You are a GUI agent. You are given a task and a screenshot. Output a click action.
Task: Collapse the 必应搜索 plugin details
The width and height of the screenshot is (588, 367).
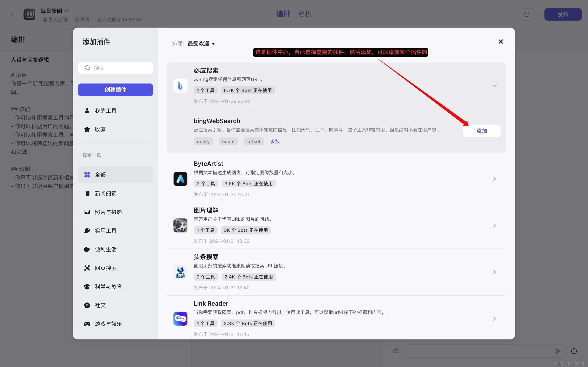coord(494,85)
